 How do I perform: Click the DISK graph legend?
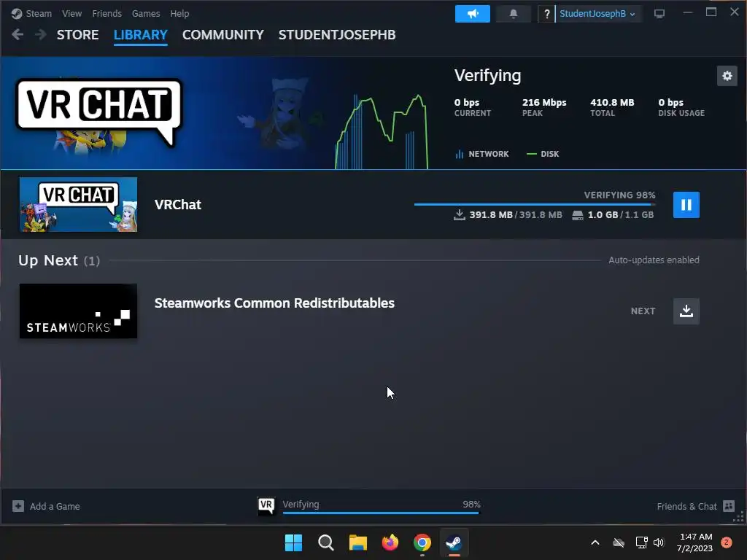point(543,154)
